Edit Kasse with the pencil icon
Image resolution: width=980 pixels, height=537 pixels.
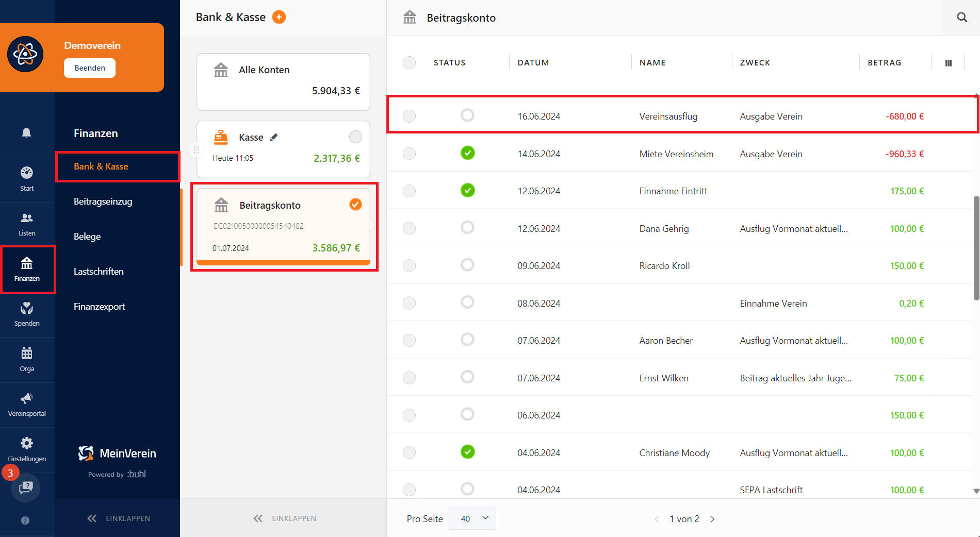274,137
